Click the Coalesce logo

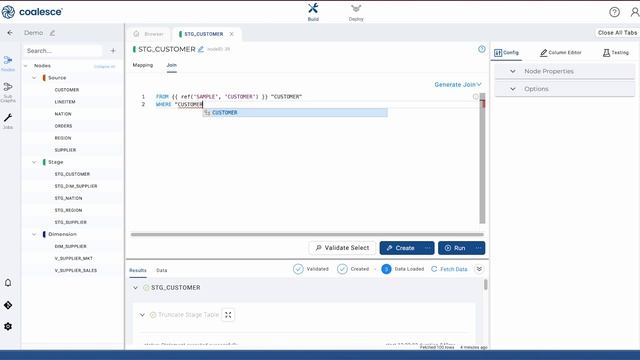coord(32,12)
